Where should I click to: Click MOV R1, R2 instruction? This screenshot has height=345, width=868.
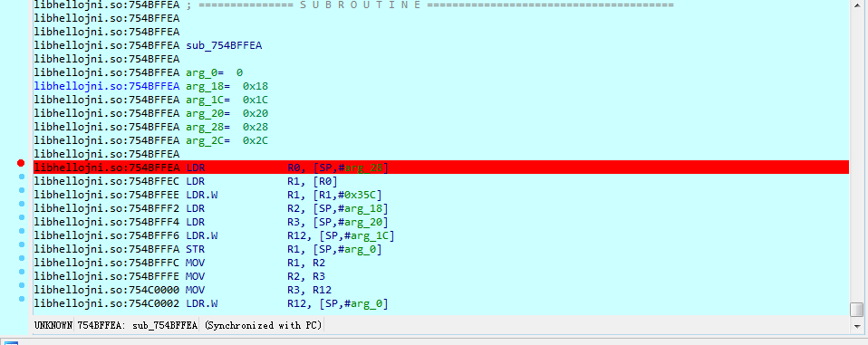(256, 263)
